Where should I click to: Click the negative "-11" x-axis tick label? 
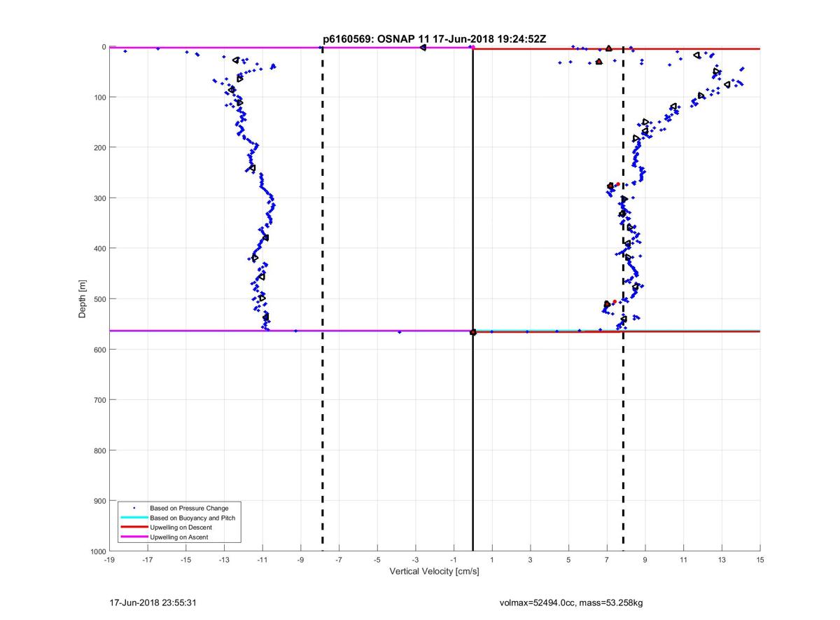[262, 560]
